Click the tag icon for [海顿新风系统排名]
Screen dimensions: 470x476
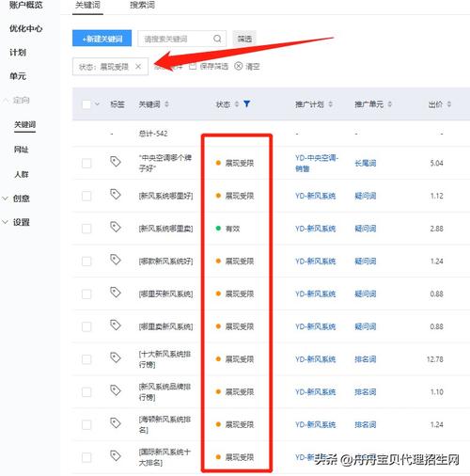coord(116,423)
